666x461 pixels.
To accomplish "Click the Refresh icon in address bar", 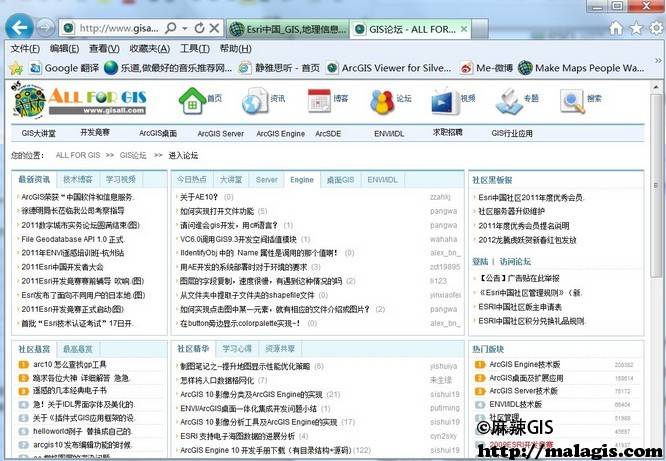I will click(x=199, y=28).
